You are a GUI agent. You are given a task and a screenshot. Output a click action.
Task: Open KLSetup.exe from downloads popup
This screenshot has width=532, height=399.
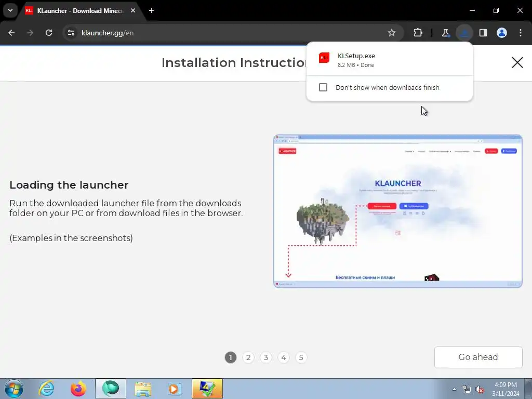click(389, 59)
